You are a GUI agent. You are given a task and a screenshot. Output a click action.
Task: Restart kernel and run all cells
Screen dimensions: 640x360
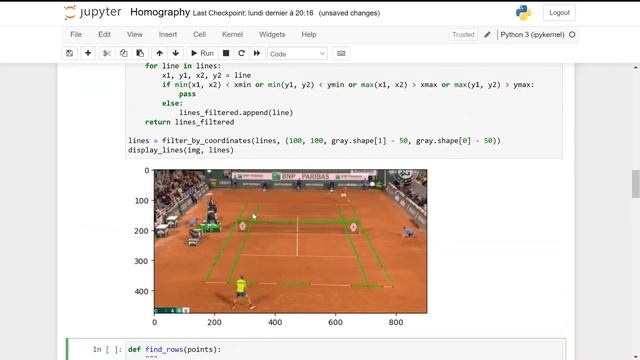click(x=257, y=53)
